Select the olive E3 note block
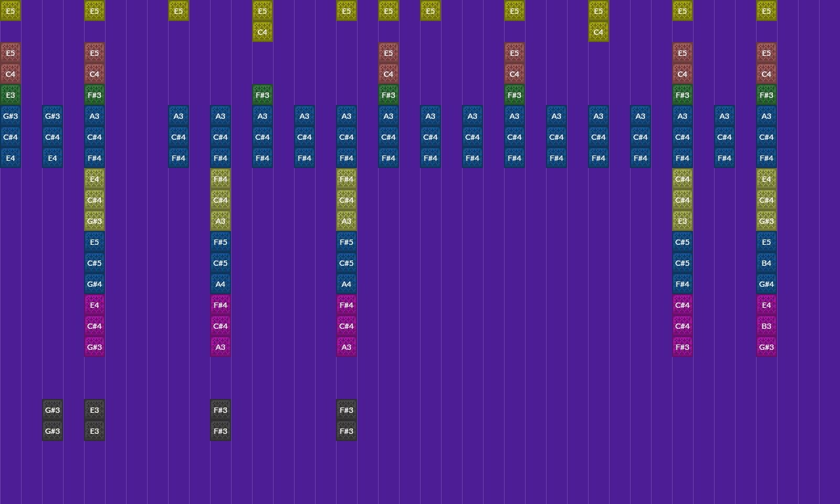The height and width of the screenshot is (504, 840). click(x=682, y=221)
